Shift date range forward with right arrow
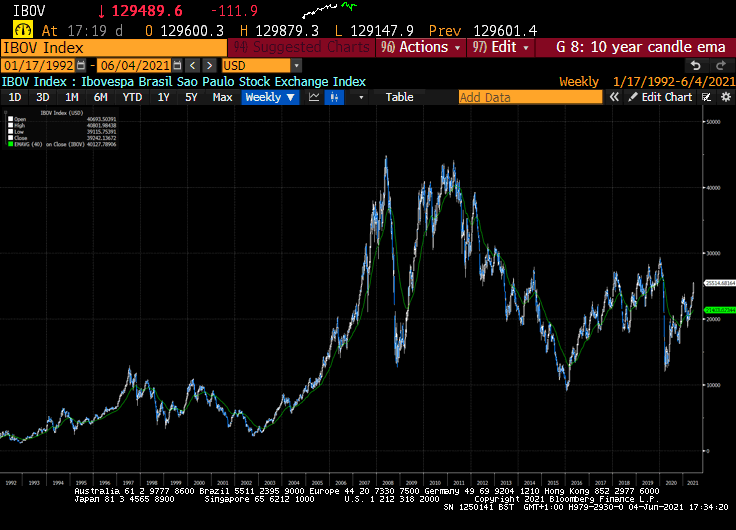Viewport: 736px width, 530px height. (209, 66)
